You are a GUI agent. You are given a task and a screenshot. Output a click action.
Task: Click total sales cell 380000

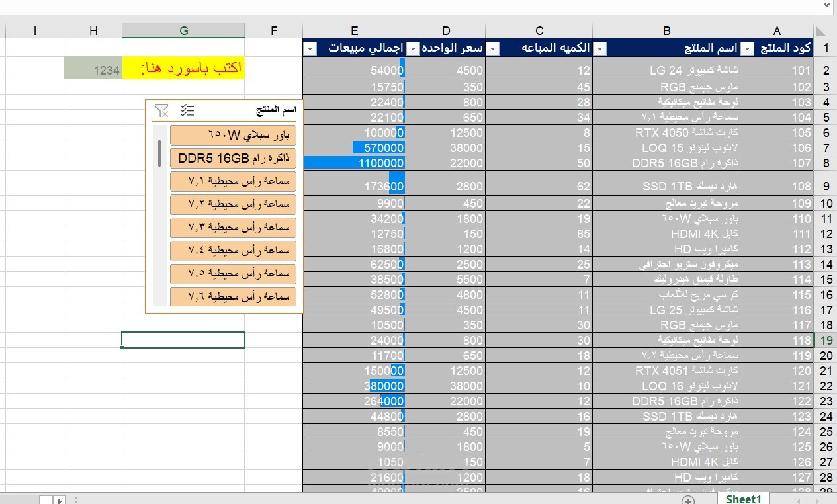(x=355, y=386)
